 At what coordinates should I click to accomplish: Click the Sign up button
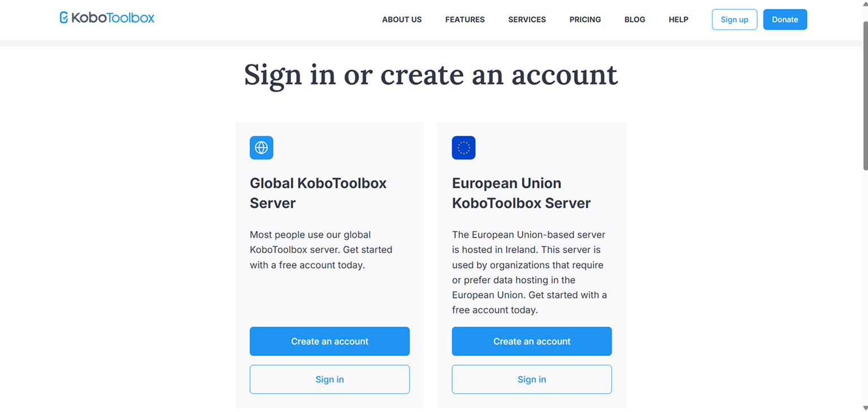[734, 19]
